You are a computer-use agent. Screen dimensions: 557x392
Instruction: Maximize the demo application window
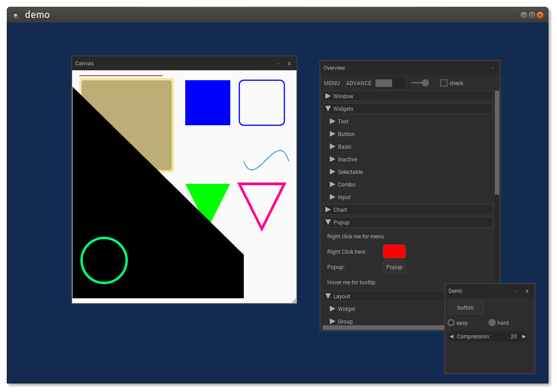(532, 15)
